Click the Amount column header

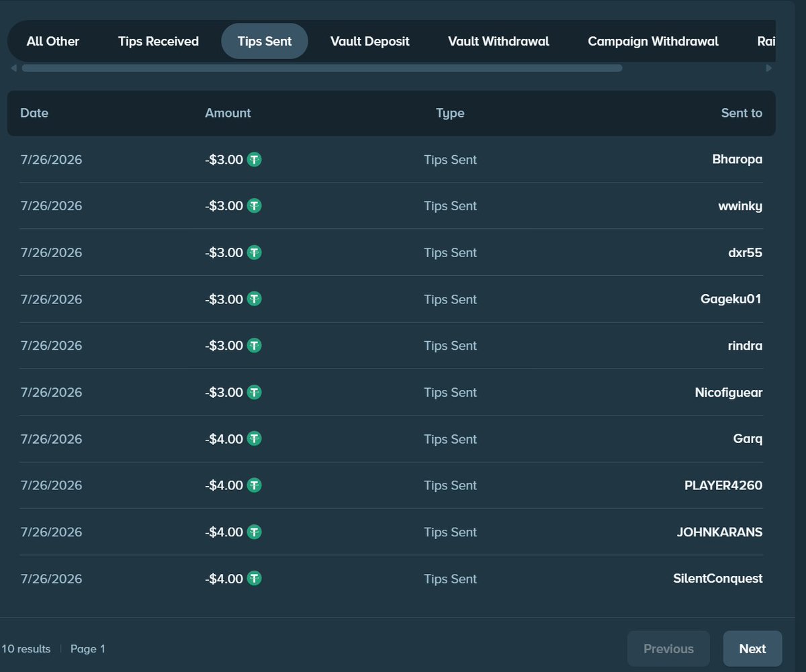(x=228, y=113)
